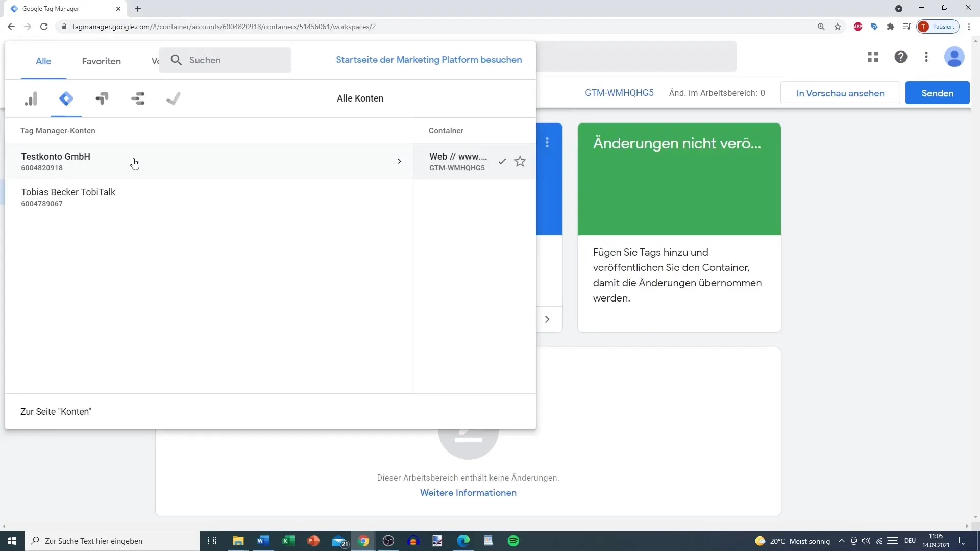Reload the page with refresh icon

click(44, 27)
